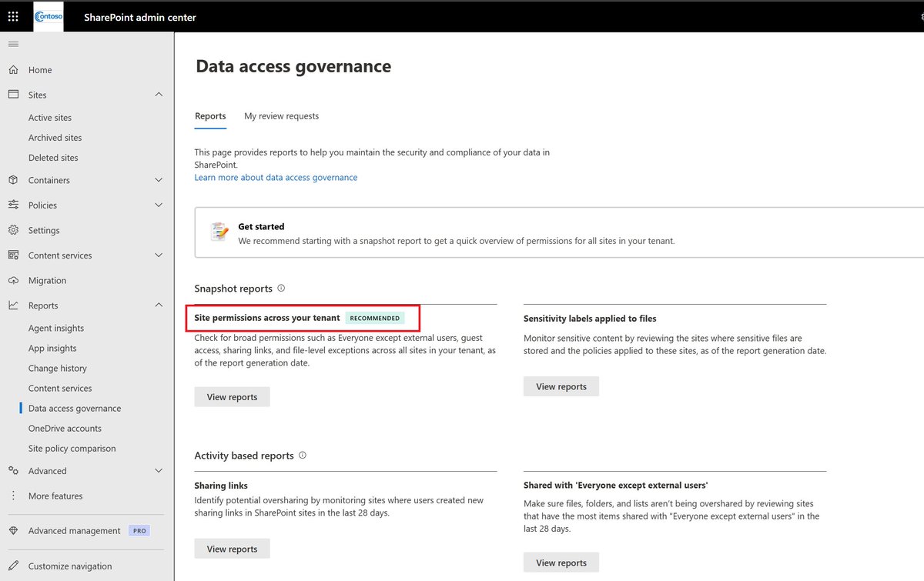Open Change history report
Image resolution: width=924 pixels, height=581 pixels.
(x=58, y=369)
